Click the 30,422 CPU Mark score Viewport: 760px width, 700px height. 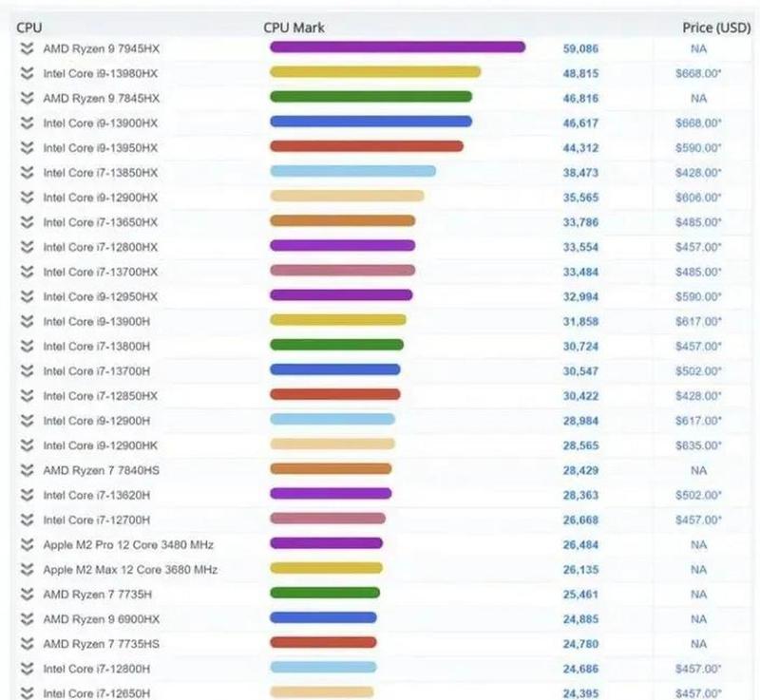(580, 396)
